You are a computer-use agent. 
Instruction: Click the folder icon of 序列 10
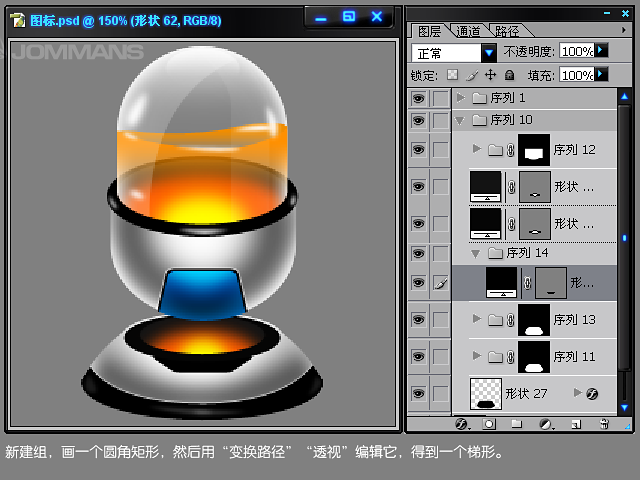pos(479,120)
